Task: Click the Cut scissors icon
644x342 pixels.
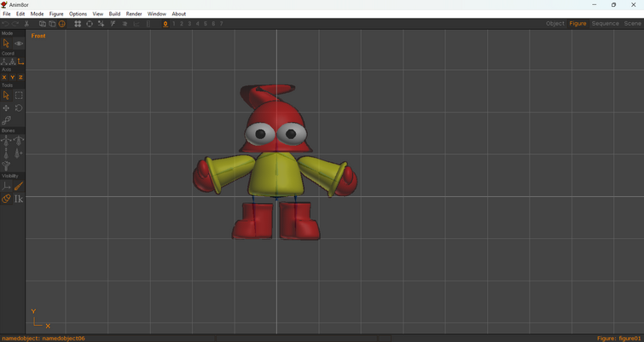Action: pyautogui.click(x=26, y=24)
